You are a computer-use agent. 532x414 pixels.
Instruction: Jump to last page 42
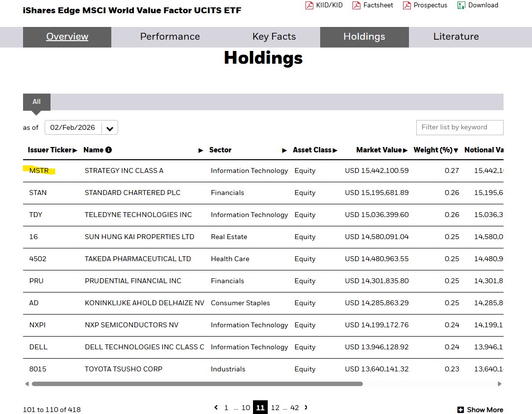click(x=295, y=408)
